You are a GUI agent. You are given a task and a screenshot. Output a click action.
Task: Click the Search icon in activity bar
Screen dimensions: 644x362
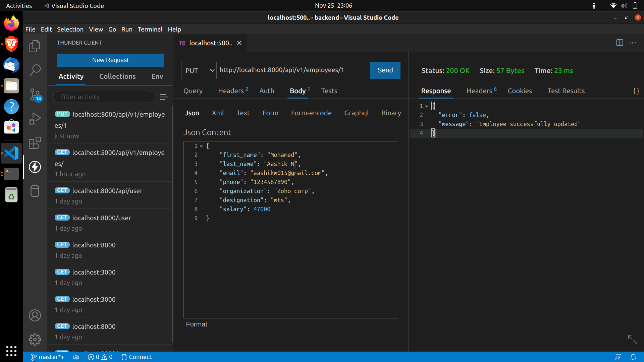point(35,70)
